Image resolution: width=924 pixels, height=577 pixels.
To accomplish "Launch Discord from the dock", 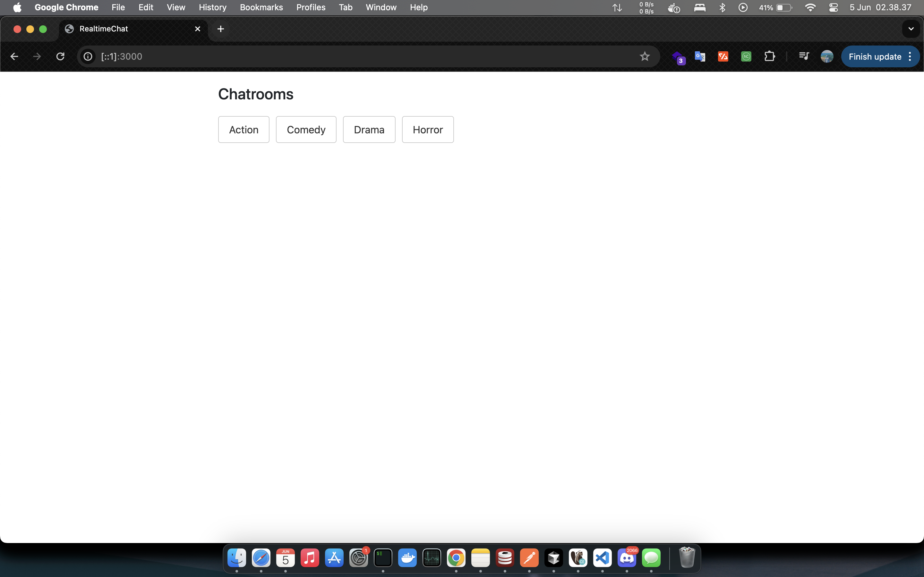I will [627, 558].
